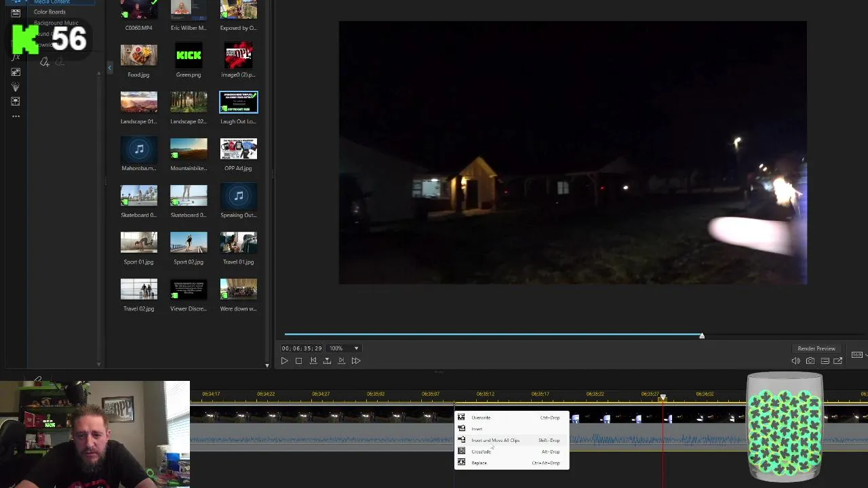868x488 pixels.
Task: Collapse the library explorer panel arrow
Action: coord(110,68)
